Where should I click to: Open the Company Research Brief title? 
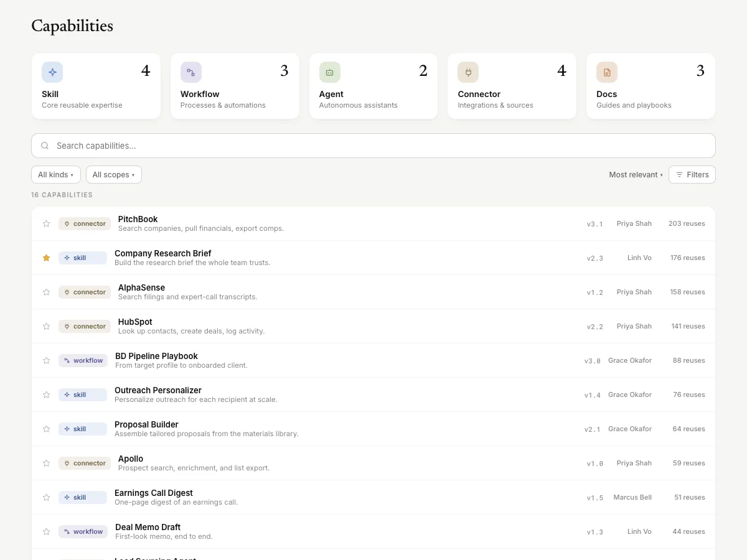(x=162, y=253)
